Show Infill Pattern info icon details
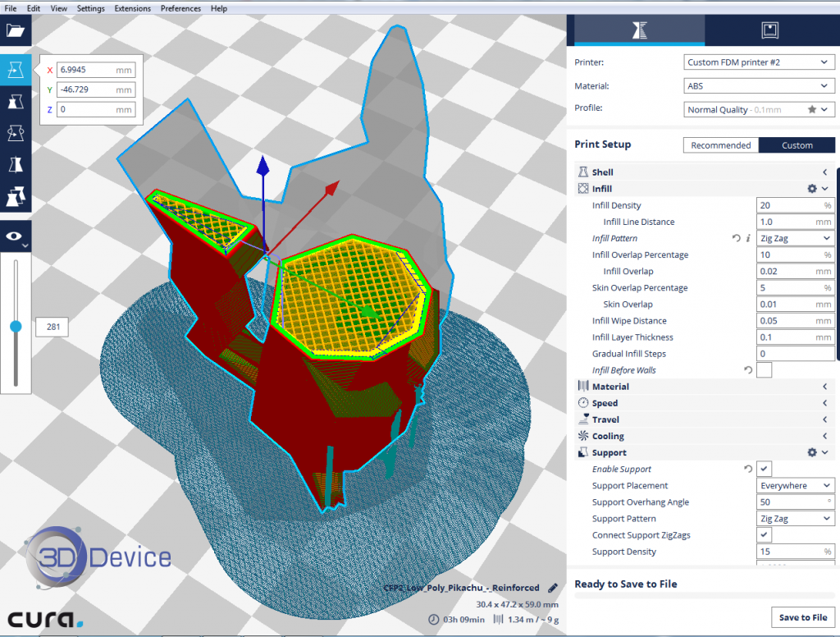840x637 pixels. pos(748,238)
